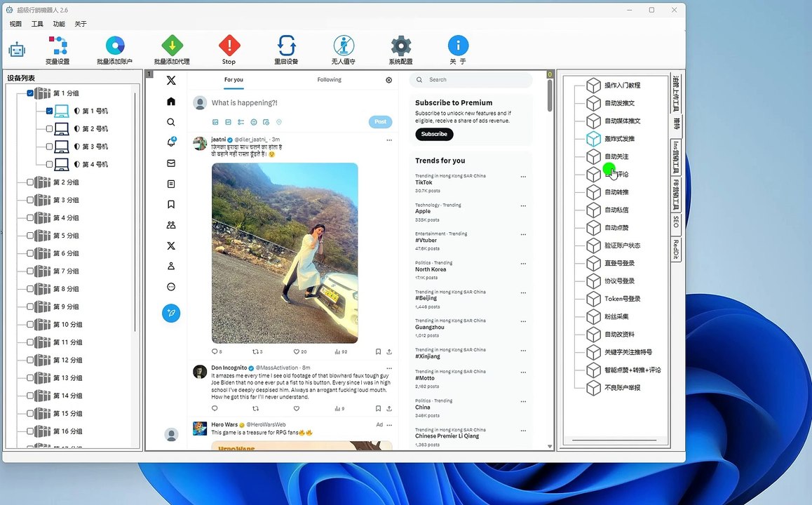Switch to the RedDit vertical tab

click(x=676, y=249)
